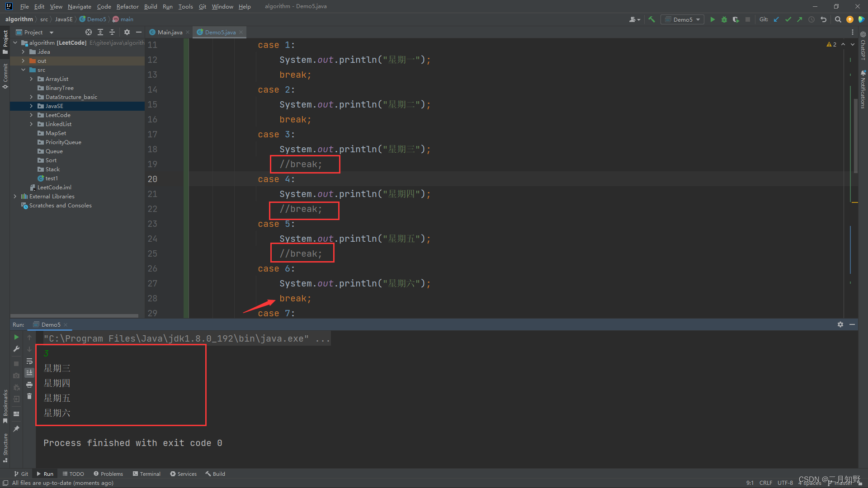Hide the Project panel with minus icon
This screenshot has width=868, height=488.
tap(139, 32)
